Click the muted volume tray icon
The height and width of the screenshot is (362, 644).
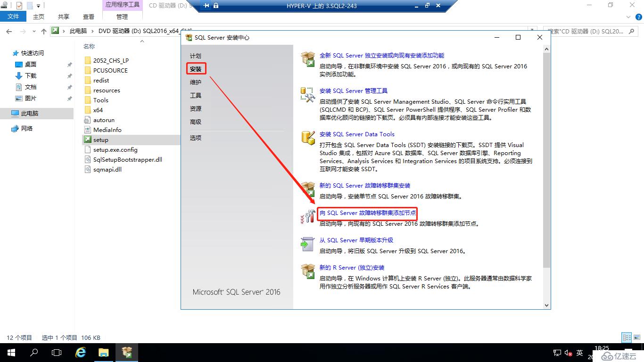568,353
